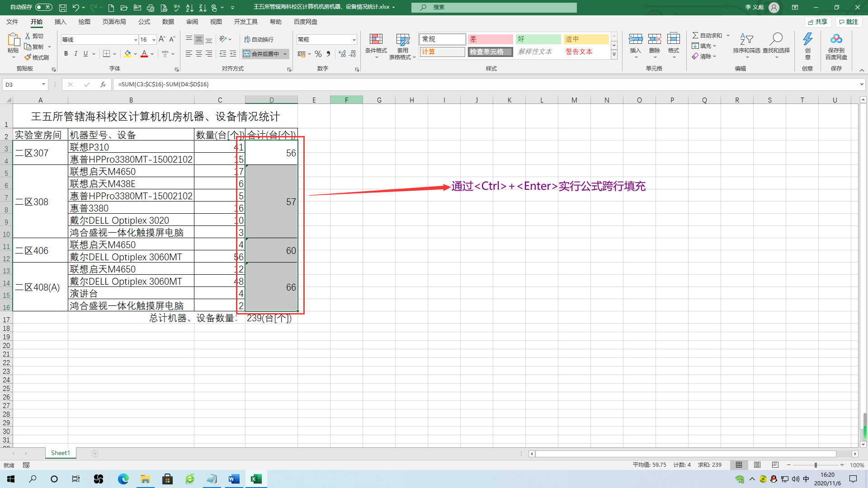The width and height of the screenshot is (868, 488).
Task: Click the increase decimal icon
Action: coord(342,54)
